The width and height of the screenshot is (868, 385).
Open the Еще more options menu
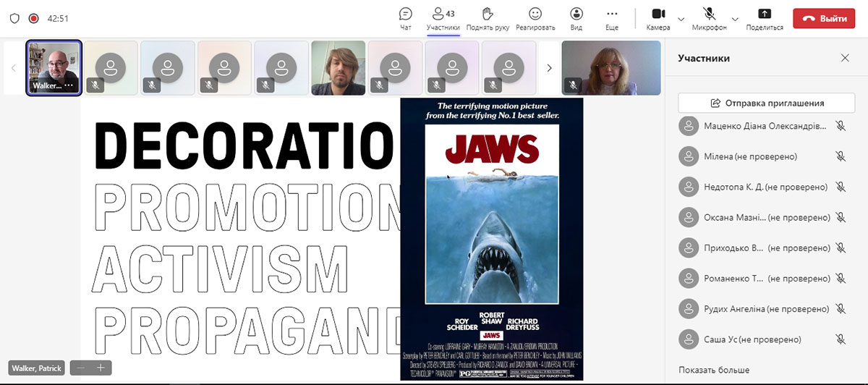612,18
